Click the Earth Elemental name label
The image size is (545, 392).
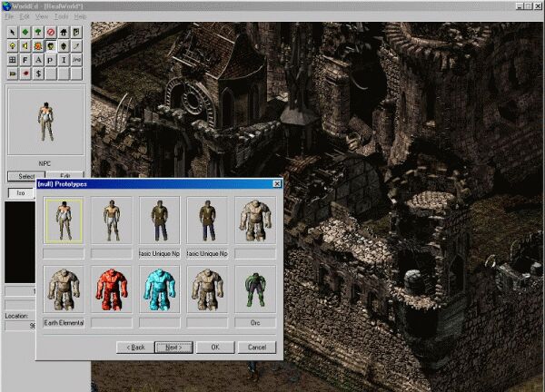(64, 323)
